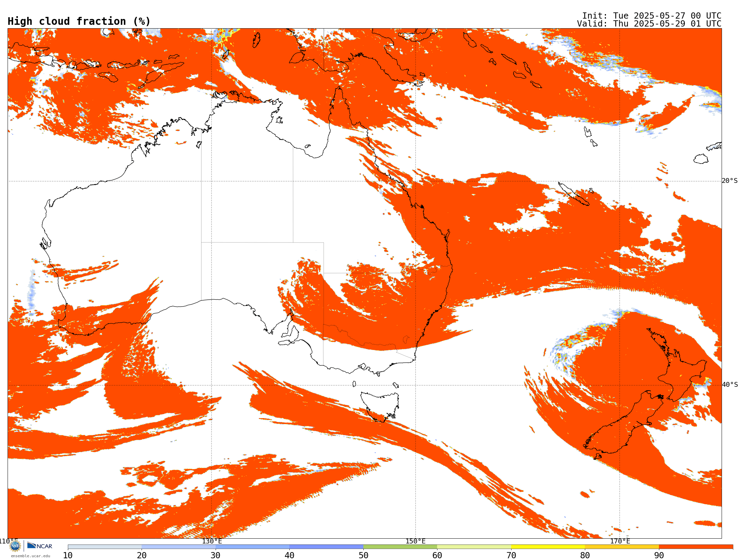The image size is (744, 560).
Task: Click the 70–80 bright yellow colorbar segment
Action: [x=548, y=547]
